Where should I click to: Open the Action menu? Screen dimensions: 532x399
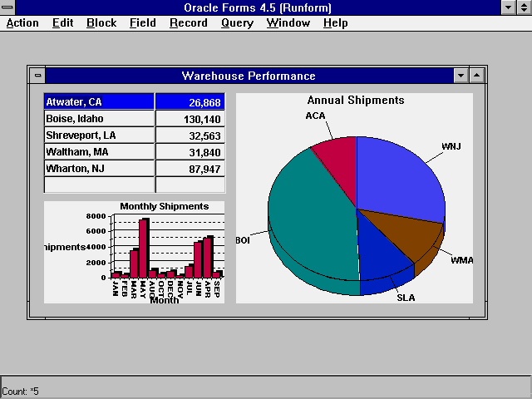[x=22, y=22]
